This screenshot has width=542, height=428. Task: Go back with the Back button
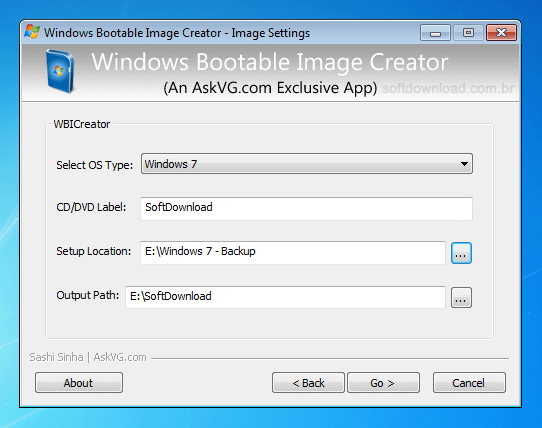coord(308,383)
